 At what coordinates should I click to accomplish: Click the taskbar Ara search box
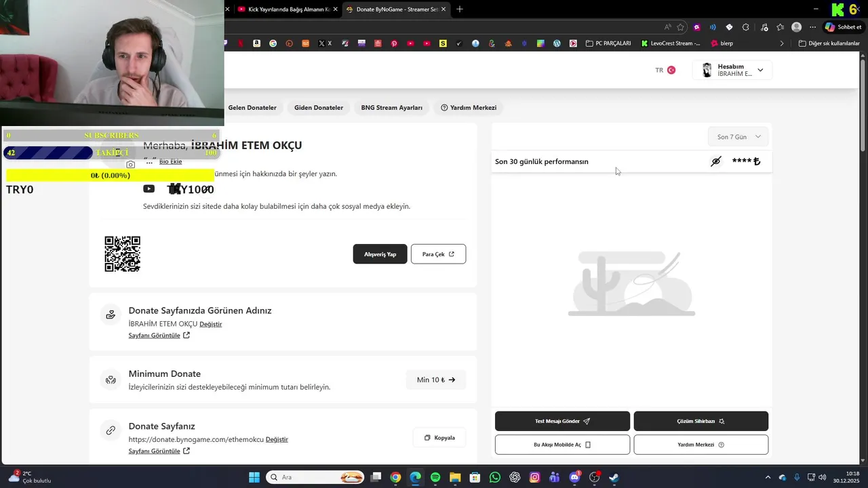coord(316,477)
